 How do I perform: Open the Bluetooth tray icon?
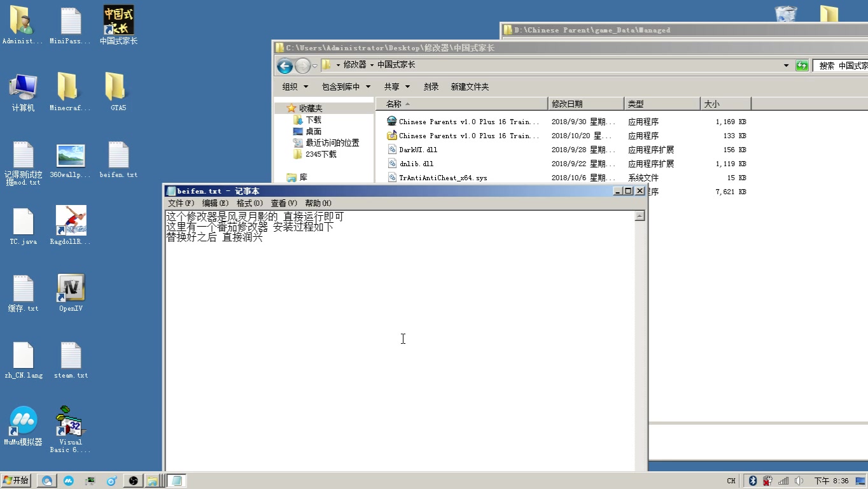pos(752,481)
